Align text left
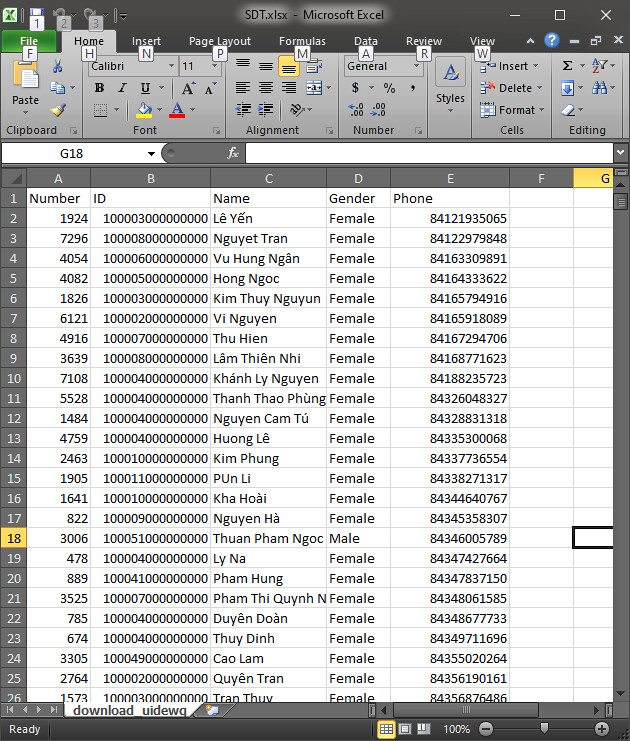 tap(243, 88)
